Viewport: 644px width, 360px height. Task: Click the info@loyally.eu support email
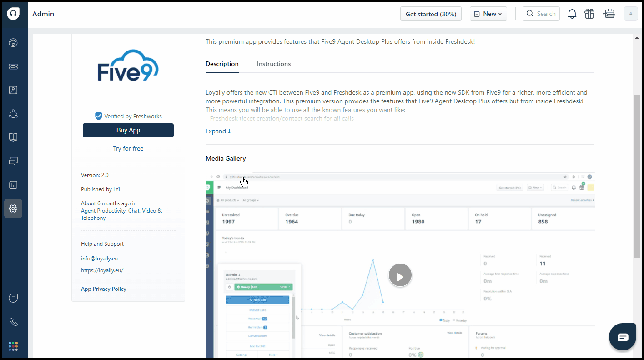coord(99,259)
